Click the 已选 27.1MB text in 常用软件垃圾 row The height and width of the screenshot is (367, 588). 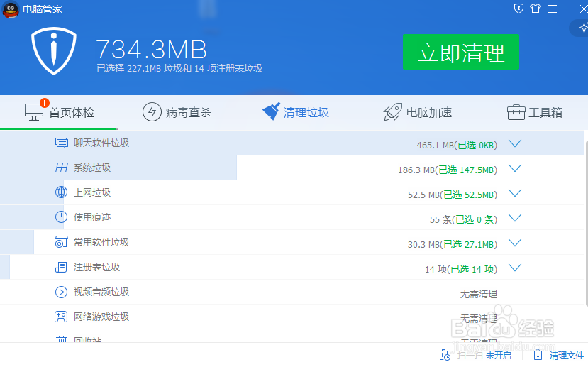tap(469, 245)
